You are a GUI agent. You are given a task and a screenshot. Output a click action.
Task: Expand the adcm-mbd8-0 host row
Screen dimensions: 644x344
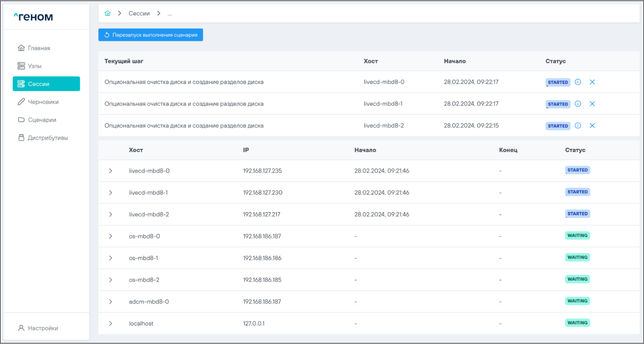(111, 302)
